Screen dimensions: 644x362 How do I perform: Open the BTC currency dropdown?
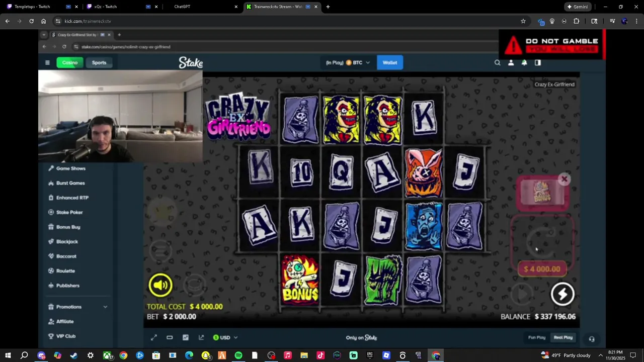(348, 63)
